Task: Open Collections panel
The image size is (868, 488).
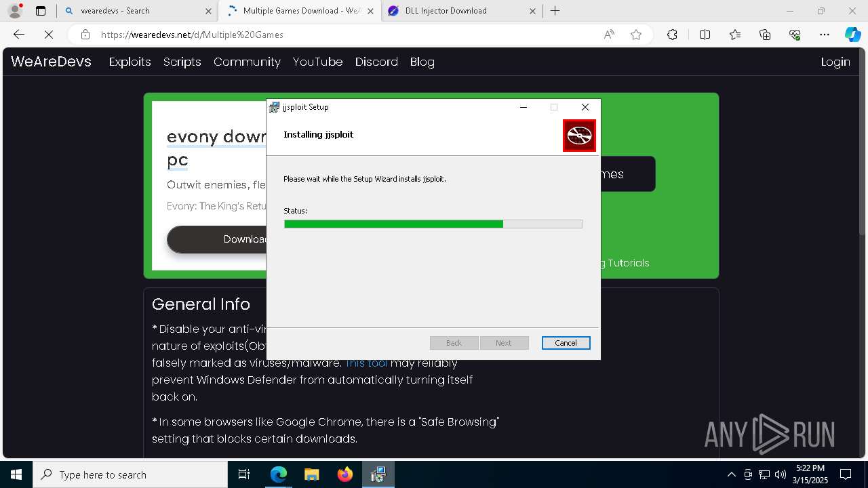Action: [x=765, y=35]
